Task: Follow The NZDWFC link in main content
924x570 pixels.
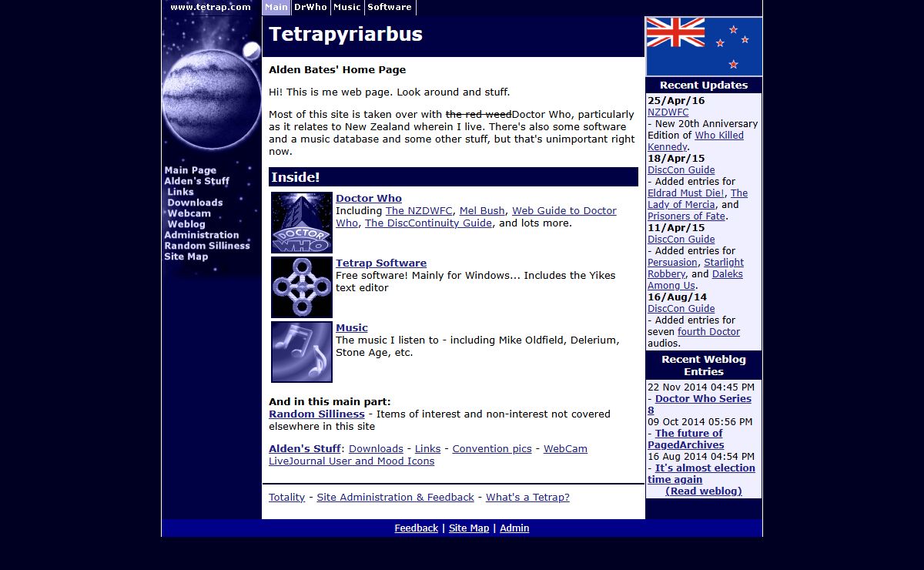Action: 419,210
